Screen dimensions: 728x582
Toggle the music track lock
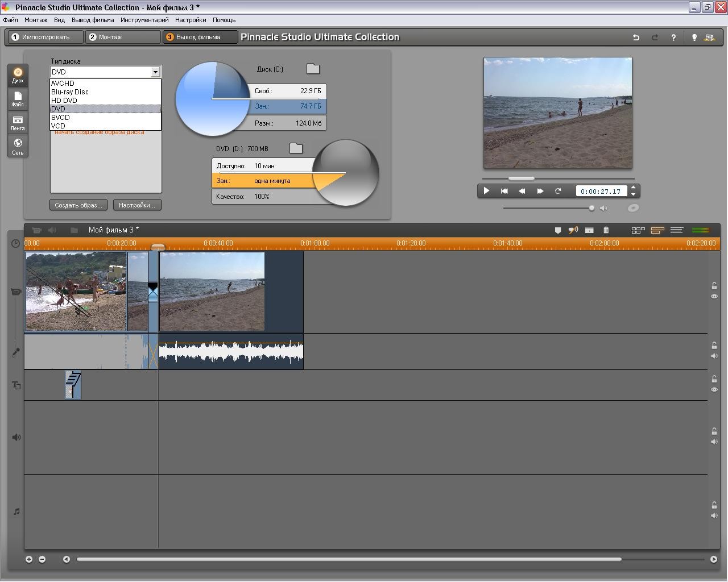[x=714, y=505]
